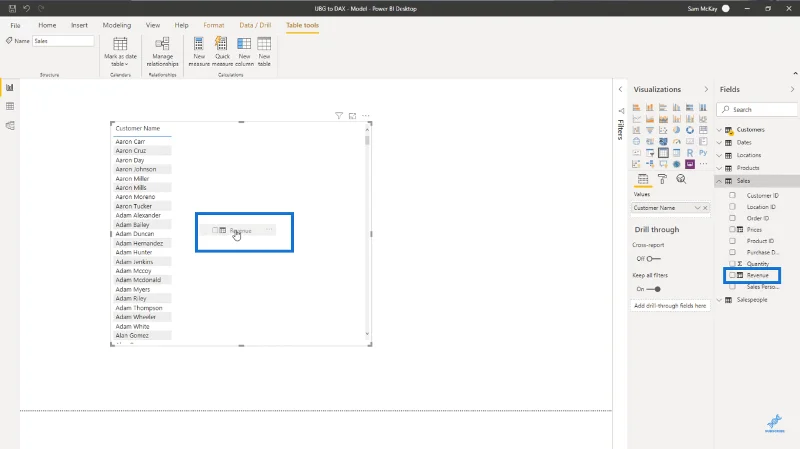
Task: Collapse the Visualizations pane
Action: (x=706, y=89)
